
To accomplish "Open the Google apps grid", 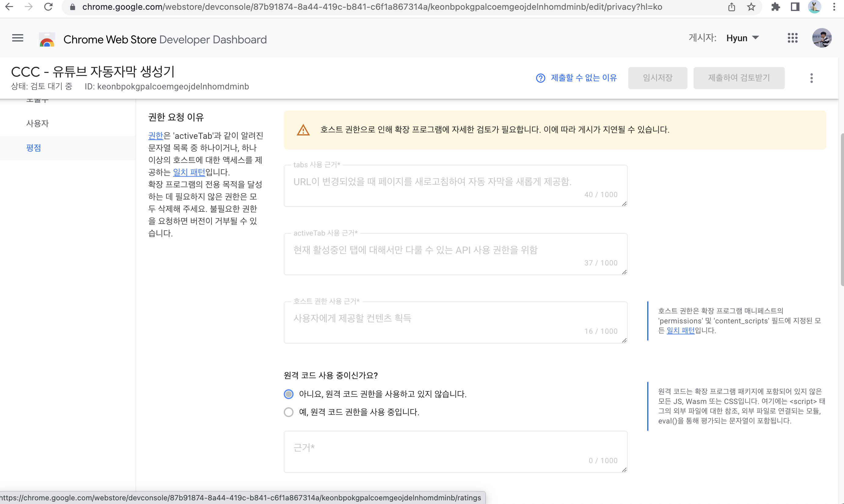I will pos(792,38).
